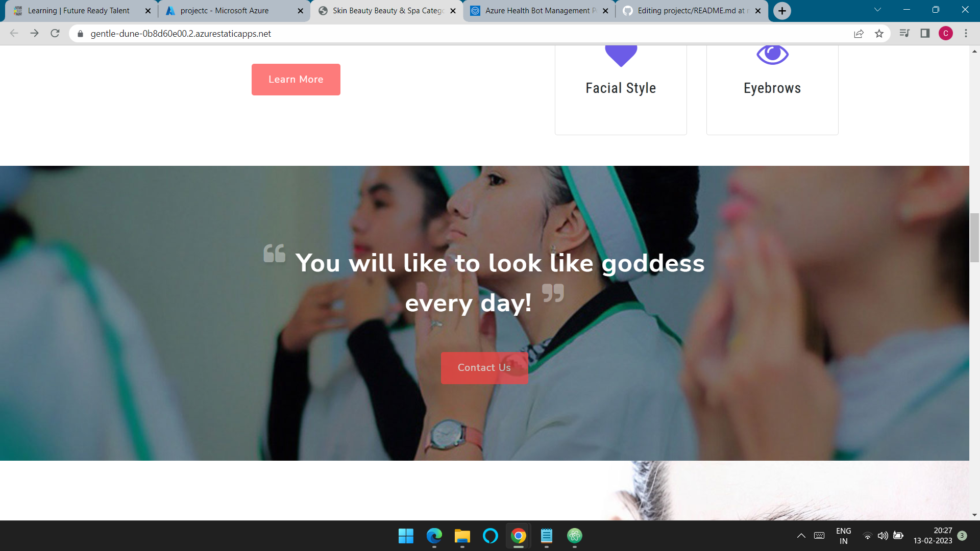Switch to projectc Microsoft Azure tab
The image size is (980, 551).
225,11
